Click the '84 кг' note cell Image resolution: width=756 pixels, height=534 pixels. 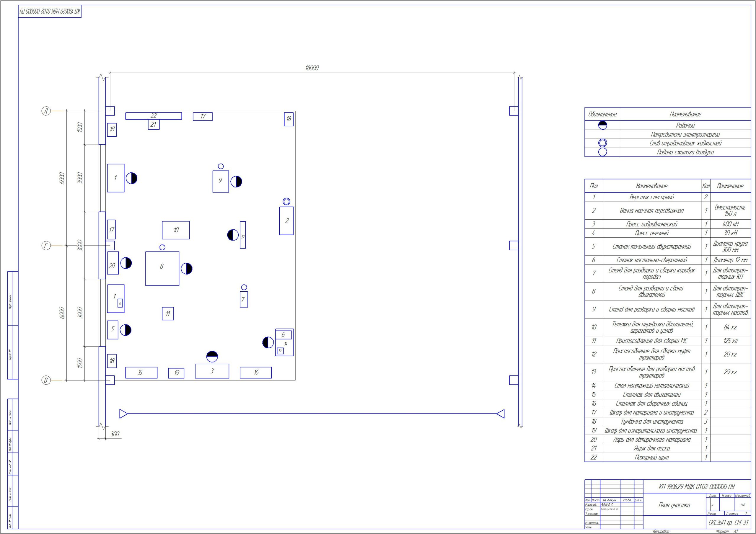(730, 327)
